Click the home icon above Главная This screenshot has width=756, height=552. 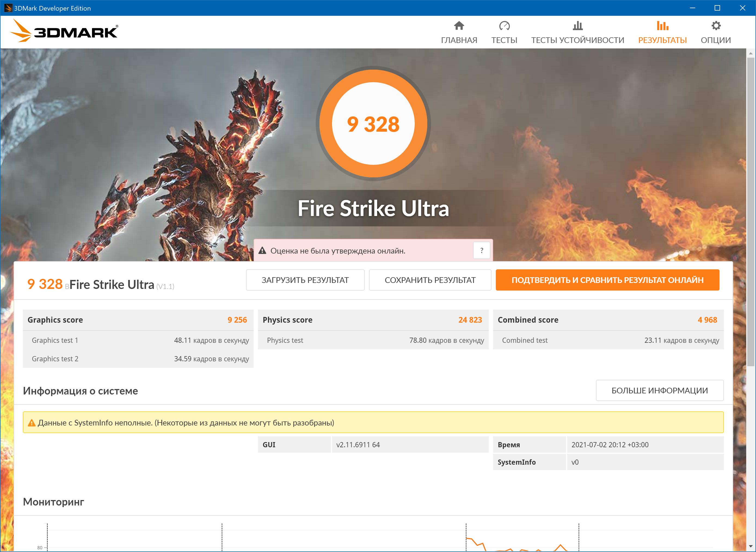459,26
